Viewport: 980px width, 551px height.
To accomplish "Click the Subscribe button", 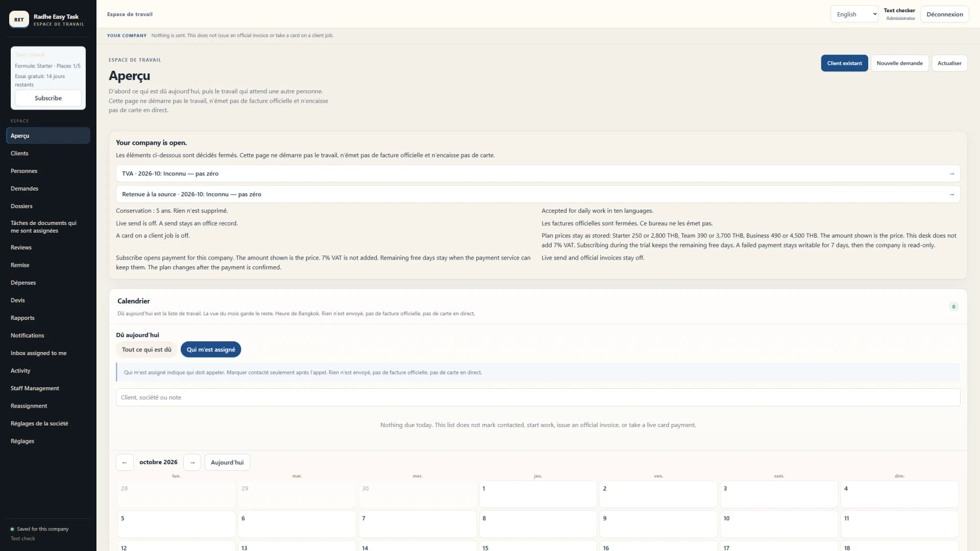I will (48, 98).
